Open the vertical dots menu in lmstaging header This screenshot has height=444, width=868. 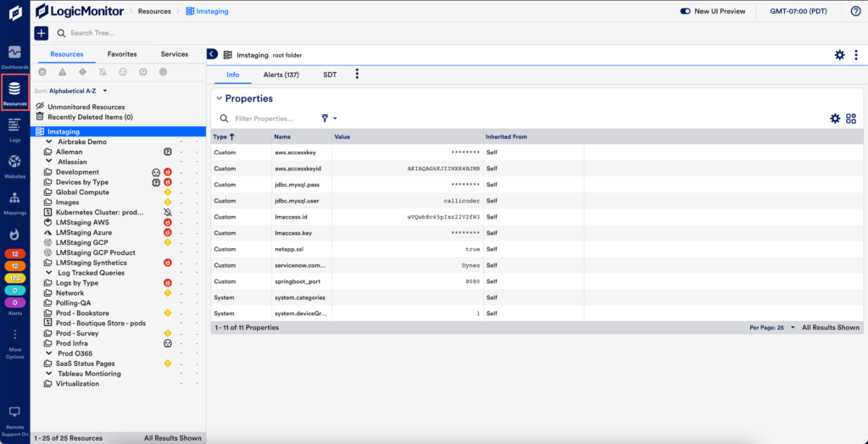(856, 55)
